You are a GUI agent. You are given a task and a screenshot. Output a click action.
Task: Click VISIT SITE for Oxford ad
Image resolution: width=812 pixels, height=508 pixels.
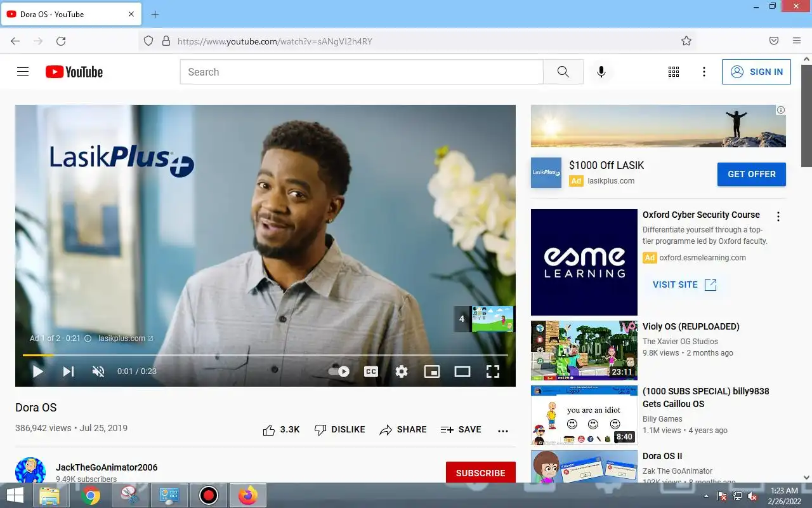coord(684,284)
